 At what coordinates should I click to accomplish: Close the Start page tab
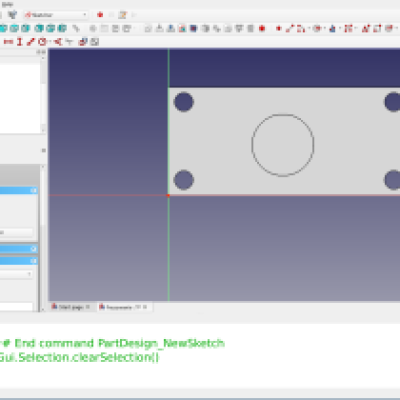coord(88,307)
